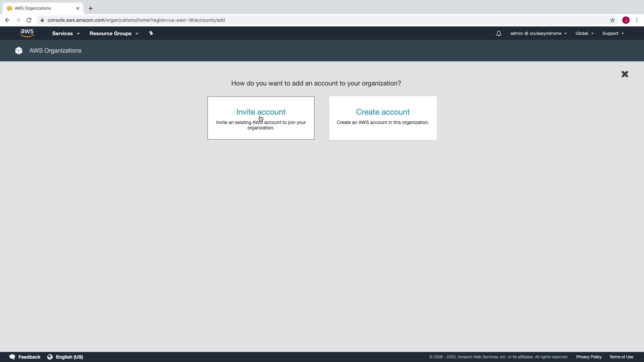The height and width of the screenshot is (362, 644).
Task: Click the pin shortcuts icon
Action: (151, 33)
